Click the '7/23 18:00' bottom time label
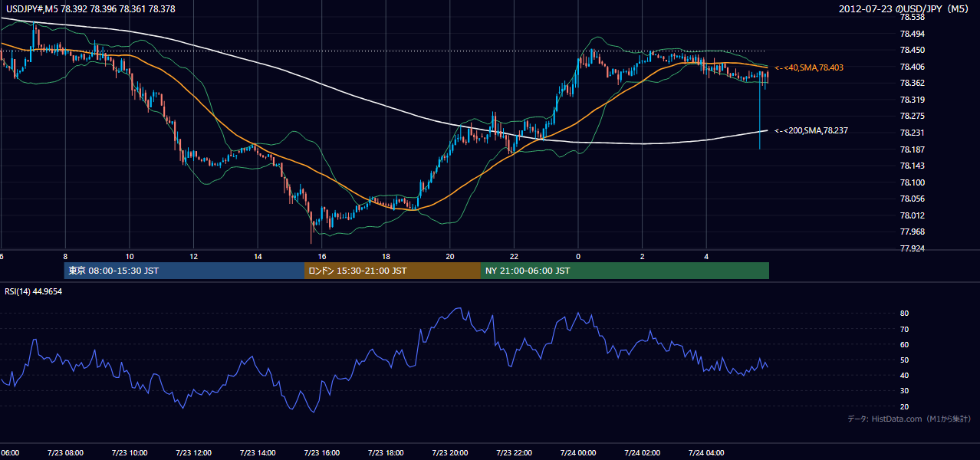 386,452
